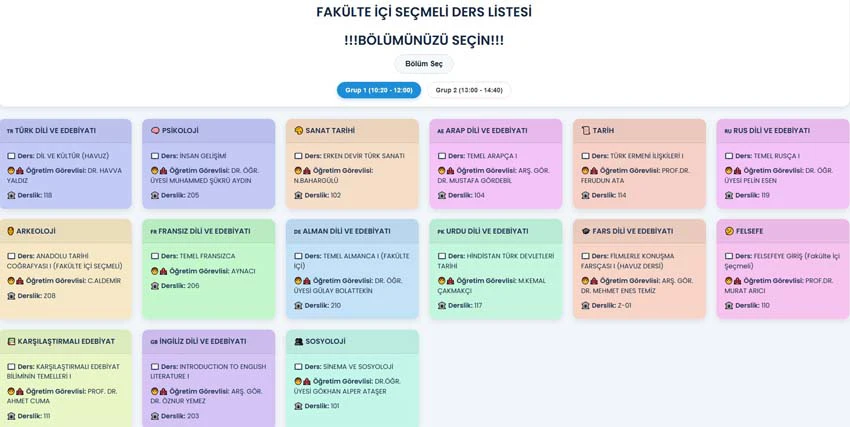Click the scroll icon next to TARİH

[585, 131]
